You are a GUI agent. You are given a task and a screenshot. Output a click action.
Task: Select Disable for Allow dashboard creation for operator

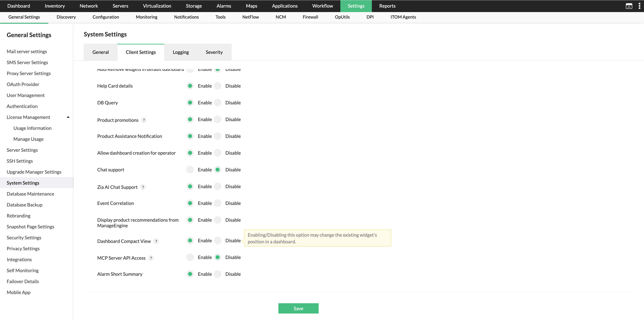[x=218, y=153]
